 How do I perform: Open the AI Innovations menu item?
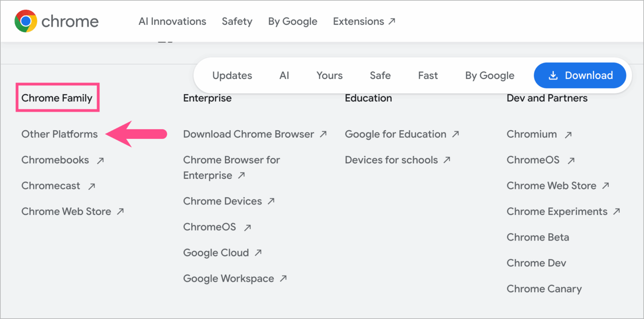(x=172, y=21)
